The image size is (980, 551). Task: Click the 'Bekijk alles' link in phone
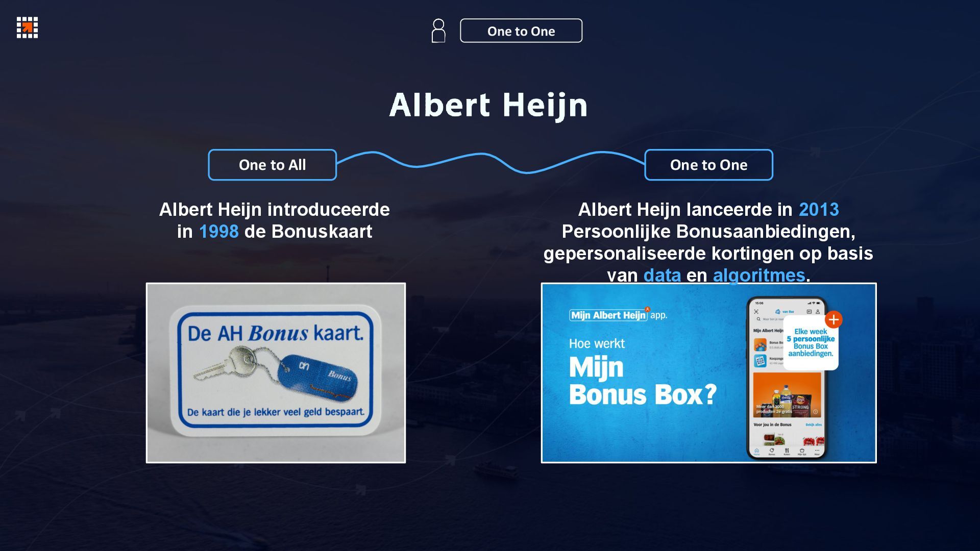pos(814,424)
